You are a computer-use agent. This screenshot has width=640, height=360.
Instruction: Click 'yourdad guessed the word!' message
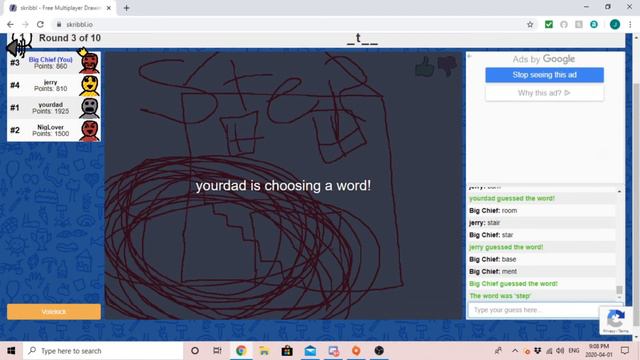click(512, 198)
